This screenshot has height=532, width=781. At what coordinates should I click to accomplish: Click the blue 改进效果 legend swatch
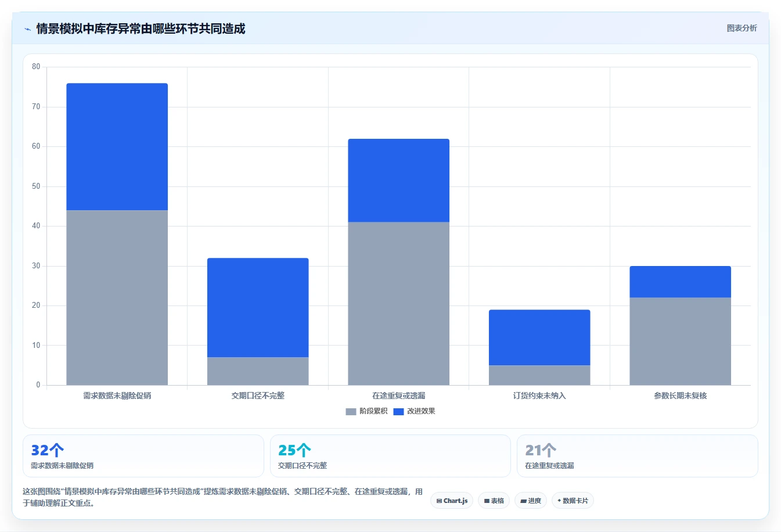point(398,411)
